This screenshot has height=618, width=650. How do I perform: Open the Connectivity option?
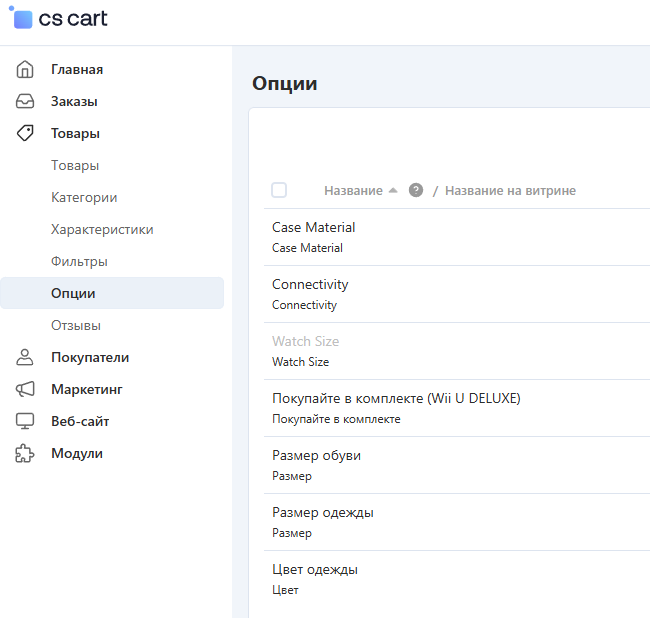310,285
